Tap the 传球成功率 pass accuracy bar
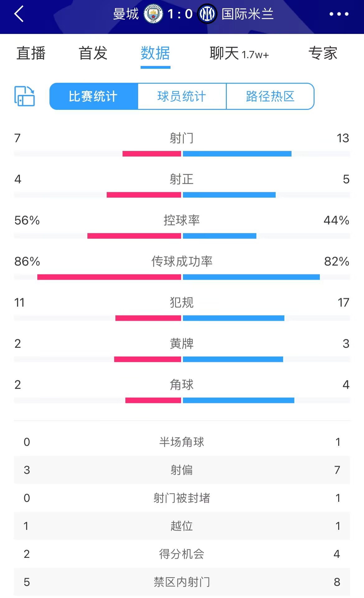 point(182,277)
